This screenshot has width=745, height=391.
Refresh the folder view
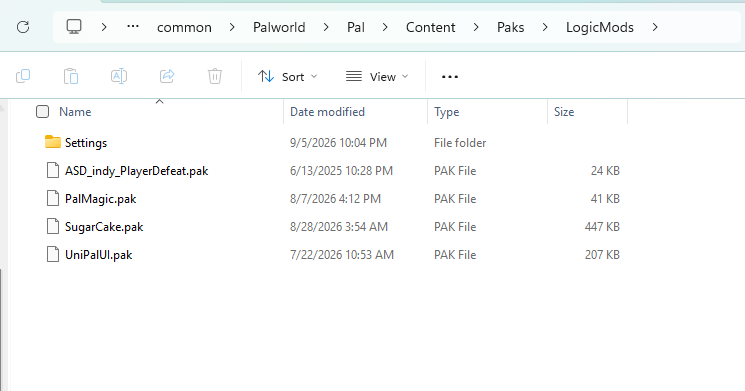23,27
